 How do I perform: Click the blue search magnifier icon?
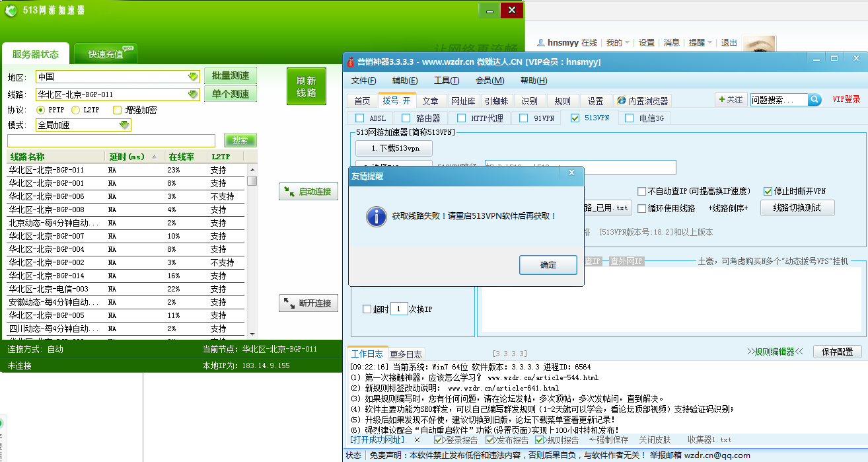coord(814,100)
